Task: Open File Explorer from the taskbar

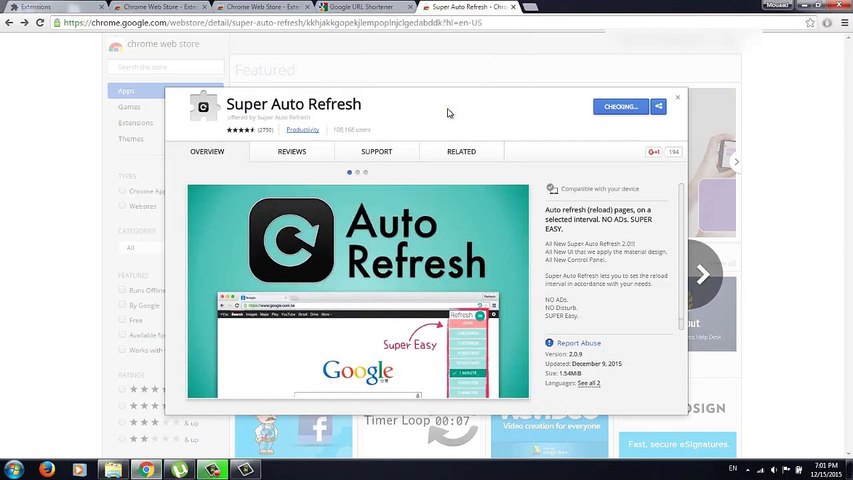Action: pos(113,469)
